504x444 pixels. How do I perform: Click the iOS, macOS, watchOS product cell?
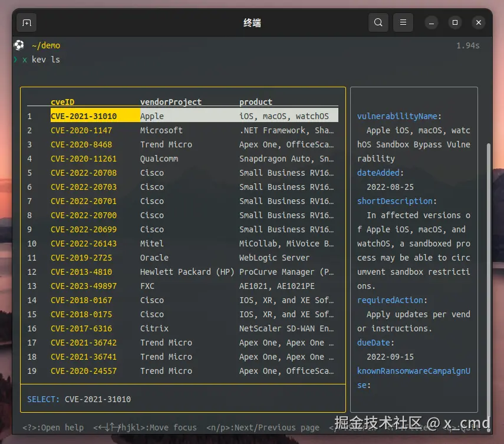(284, 116)
